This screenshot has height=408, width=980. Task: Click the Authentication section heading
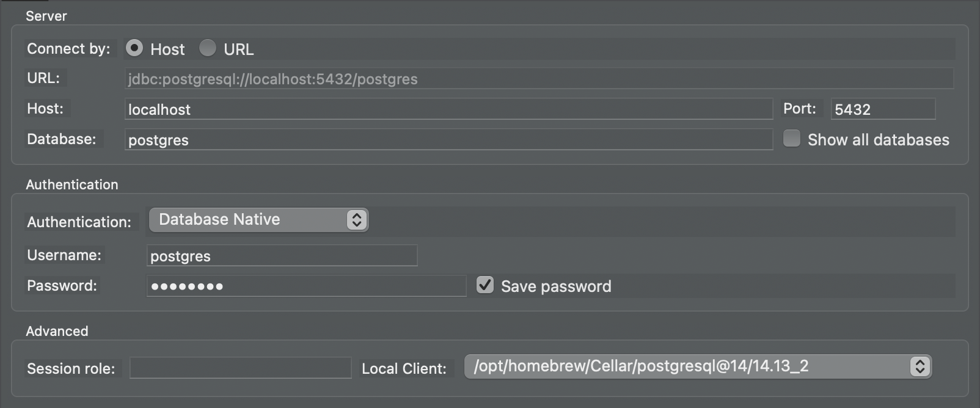[x=72, y=184]
